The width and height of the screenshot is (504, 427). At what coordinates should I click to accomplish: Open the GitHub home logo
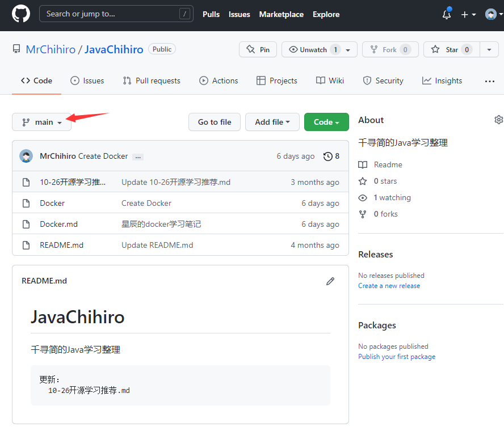click(21, 14)
